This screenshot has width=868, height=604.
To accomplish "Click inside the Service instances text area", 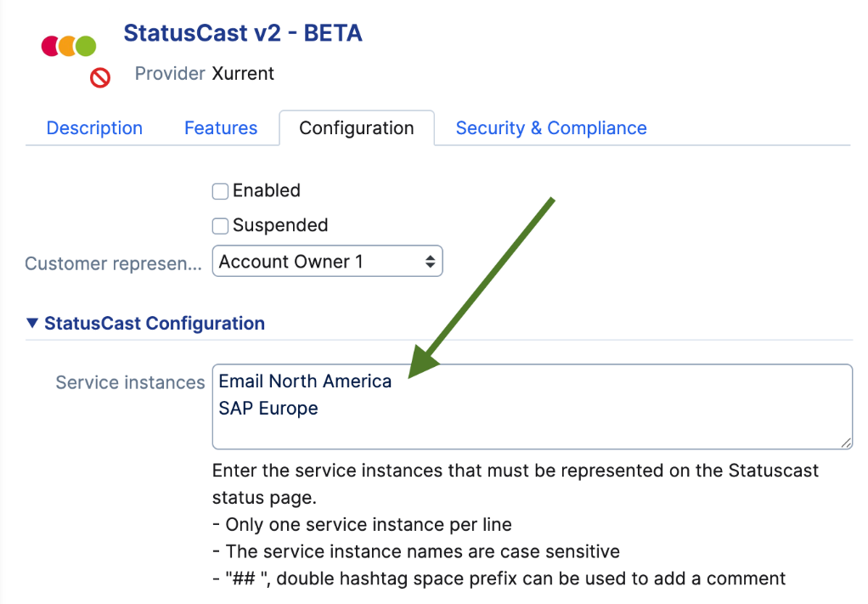I will 532,429.
